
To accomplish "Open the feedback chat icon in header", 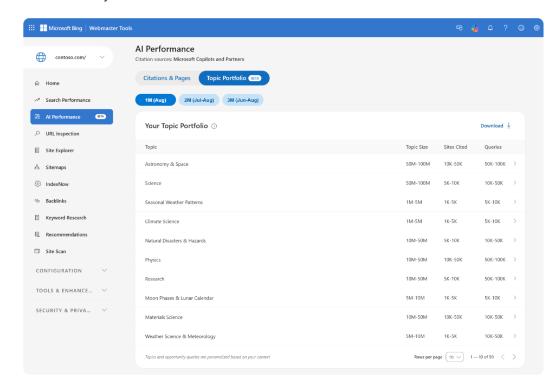I will tap(459, 28).
